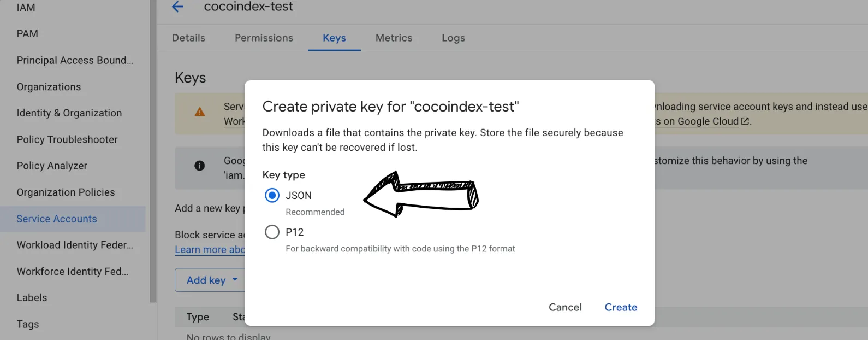Click the Learn more link

207,249
